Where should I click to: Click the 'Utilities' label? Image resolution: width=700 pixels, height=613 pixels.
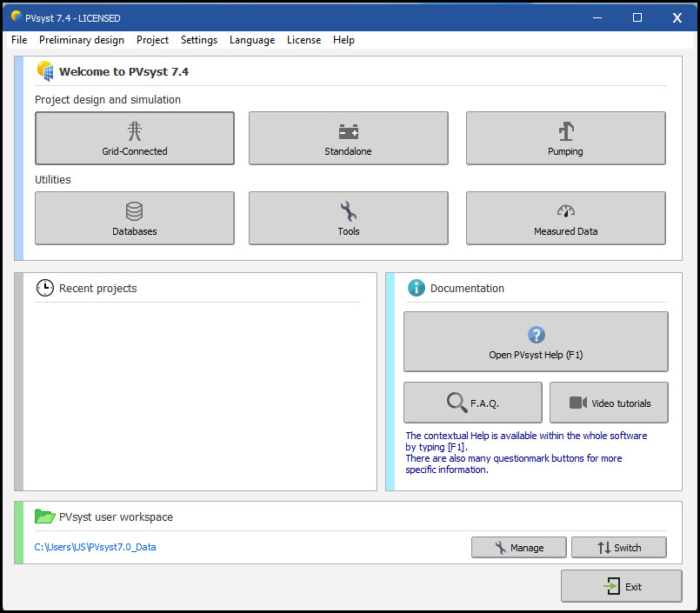point(53,179)
